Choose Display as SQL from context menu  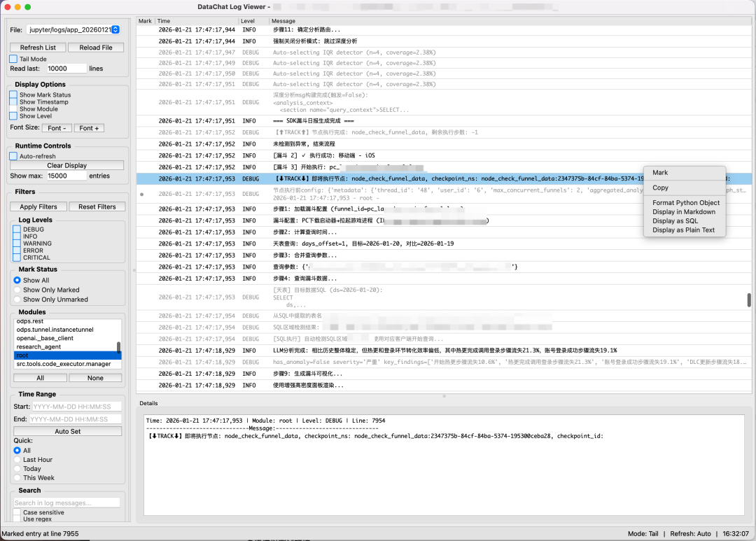coord(675,221)
